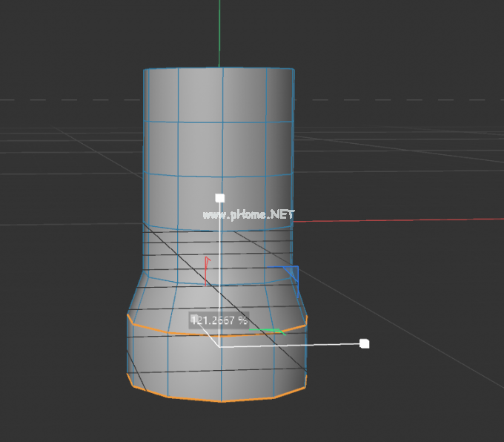
Task: Grab the white scale handle atop the vertical axis
Action: point(219,198)
